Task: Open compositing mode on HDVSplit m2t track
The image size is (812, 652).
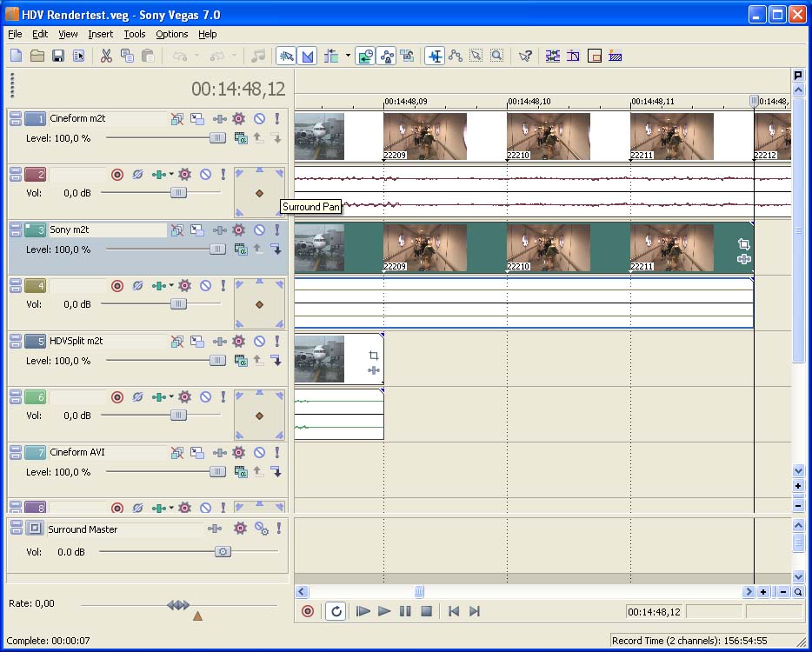Action: tap(241, 361)
